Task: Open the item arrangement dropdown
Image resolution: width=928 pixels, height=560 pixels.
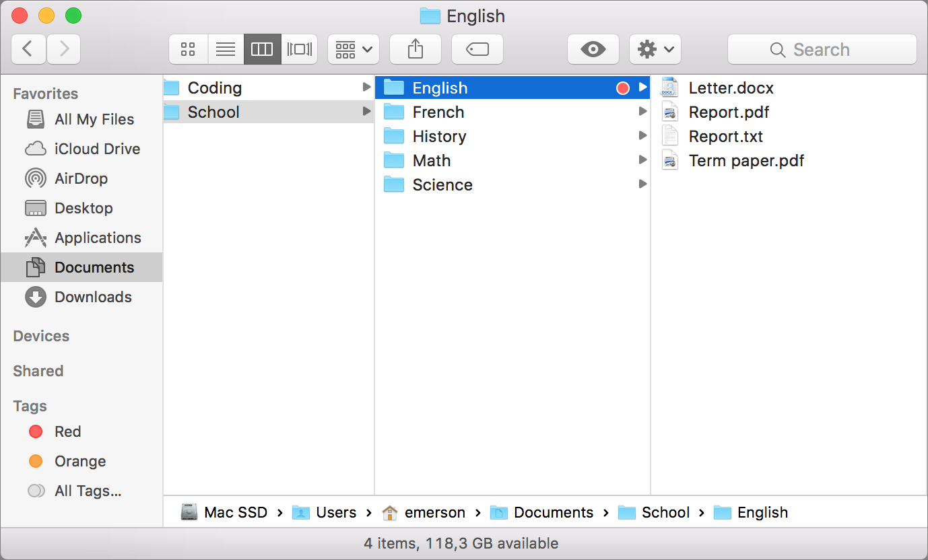Action: pyautogui.click(x=353, y=48)
